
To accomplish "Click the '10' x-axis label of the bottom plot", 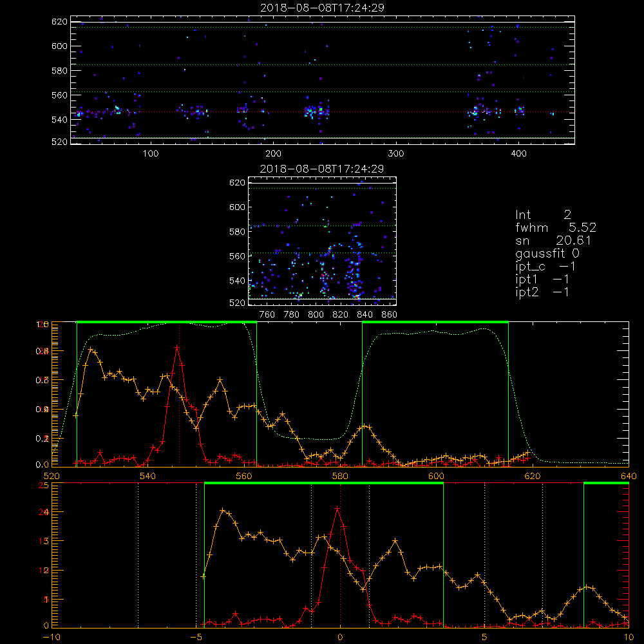I will 629,638.
